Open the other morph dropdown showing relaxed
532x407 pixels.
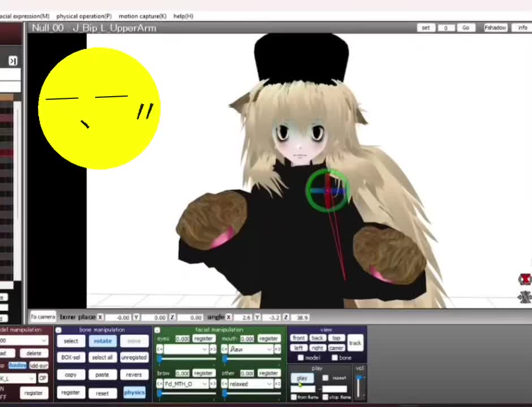click(251, 384)
